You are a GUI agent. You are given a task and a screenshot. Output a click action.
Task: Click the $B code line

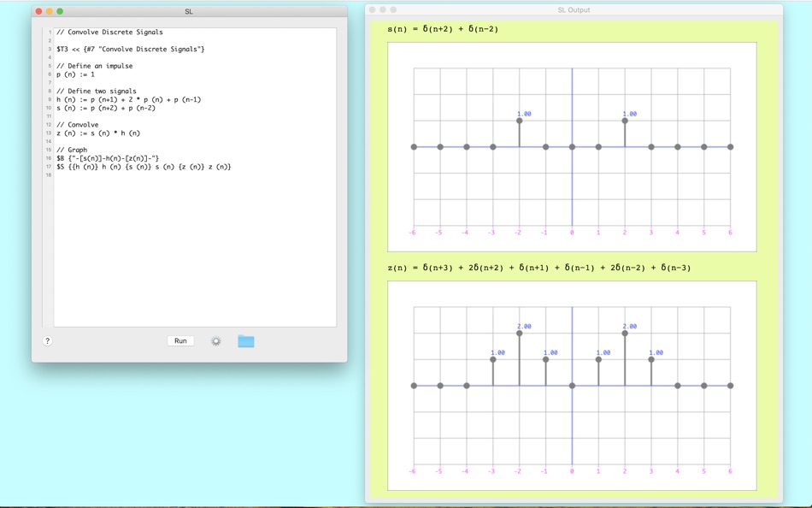point(108,158)
